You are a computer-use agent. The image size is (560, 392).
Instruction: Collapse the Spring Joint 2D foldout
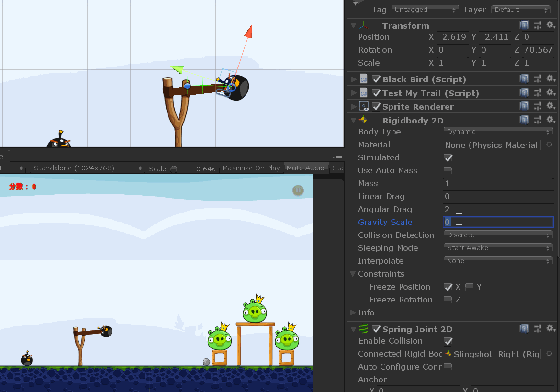click(353, 329)
